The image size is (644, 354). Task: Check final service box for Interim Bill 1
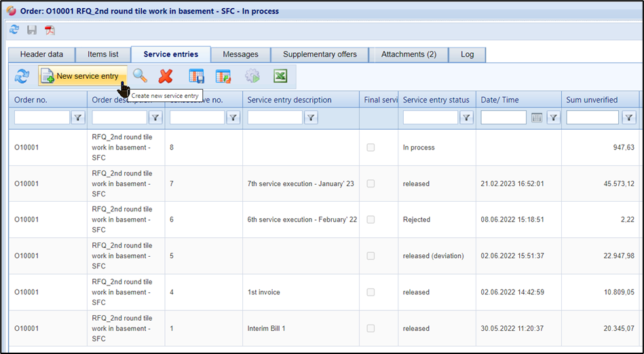pos(371,328)
